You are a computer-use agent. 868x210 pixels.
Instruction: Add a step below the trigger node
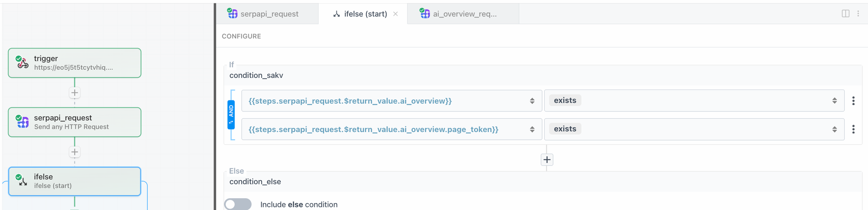click(75, 93)
